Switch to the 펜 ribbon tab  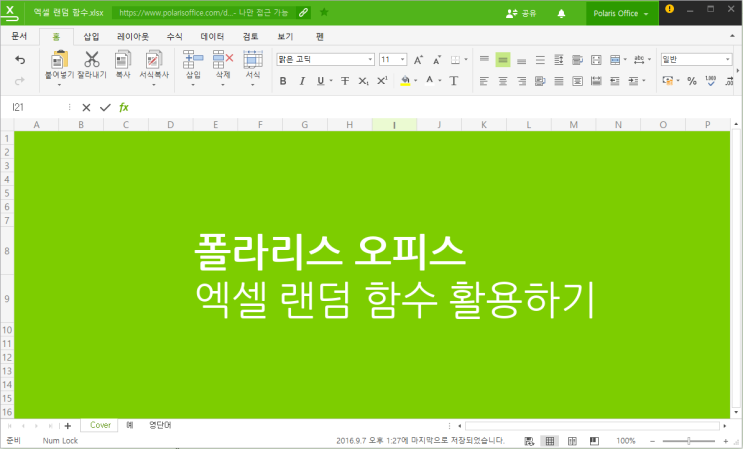[x=320, y=36]
